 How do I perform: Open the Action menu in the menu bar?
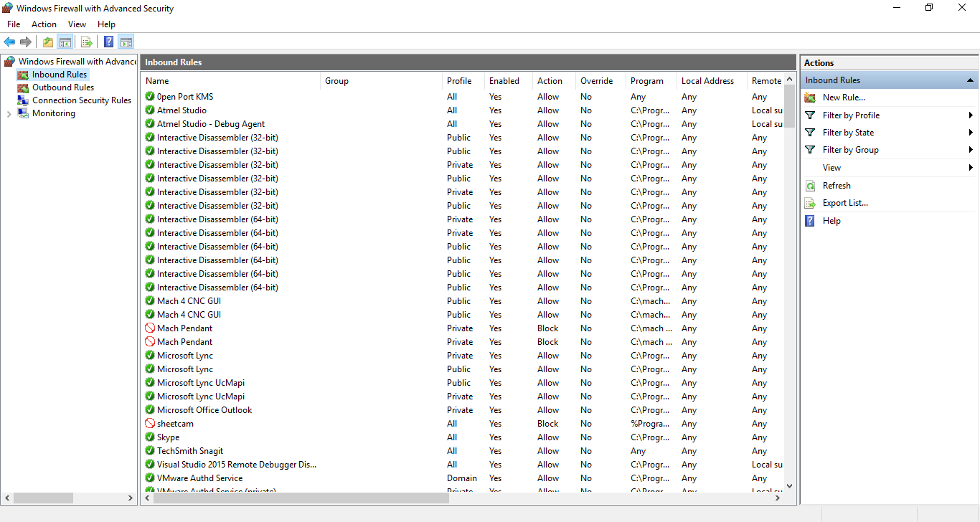pyautogui.click(x=44, y=24)
